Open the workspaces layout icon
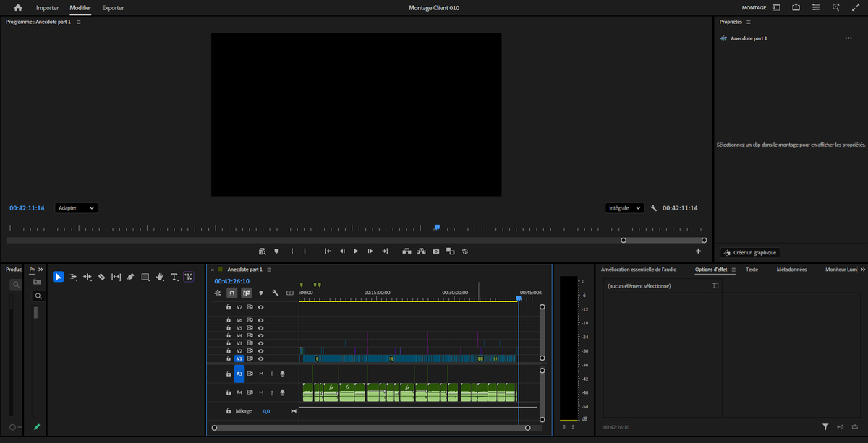Screen dimensions: 868x443 (776, 8)
